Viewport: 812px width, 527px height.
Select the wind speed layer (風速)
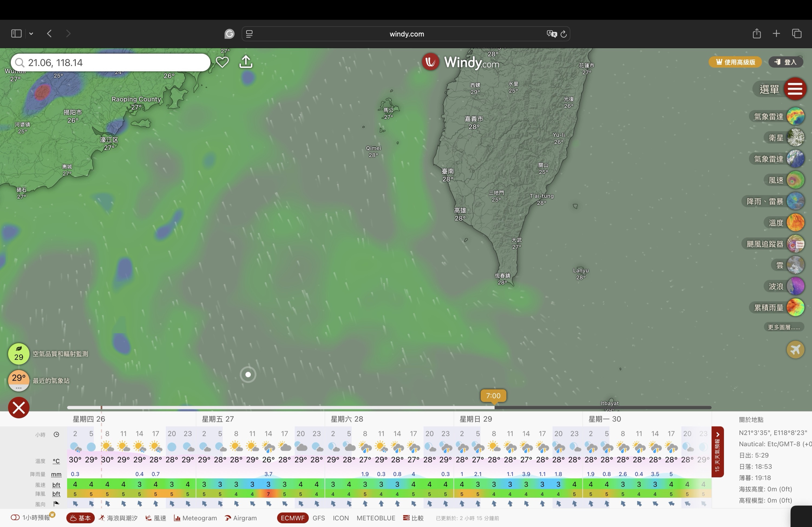pyautogui.click(x=795, y=180)
